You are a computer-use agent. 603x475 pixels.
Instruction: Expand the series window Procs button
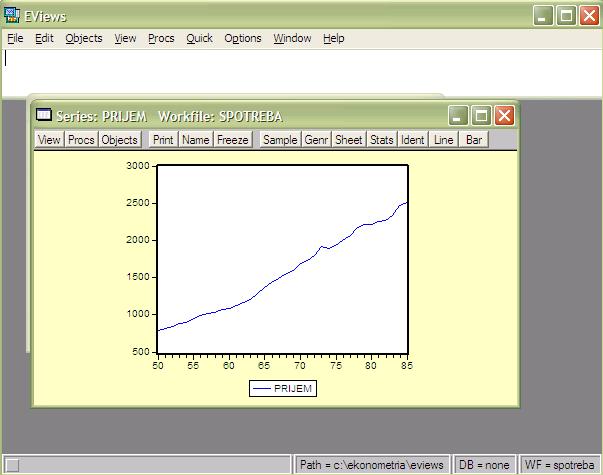tap(81, 140)
